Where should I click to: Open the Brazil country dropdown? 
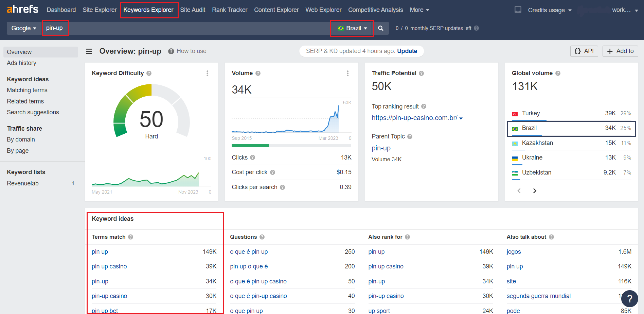click(352, 28)
